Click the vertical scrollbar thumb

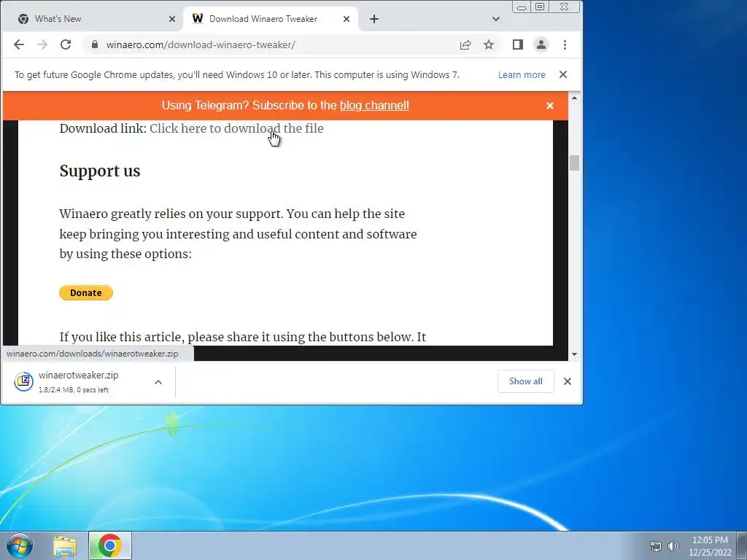(574, 163)
